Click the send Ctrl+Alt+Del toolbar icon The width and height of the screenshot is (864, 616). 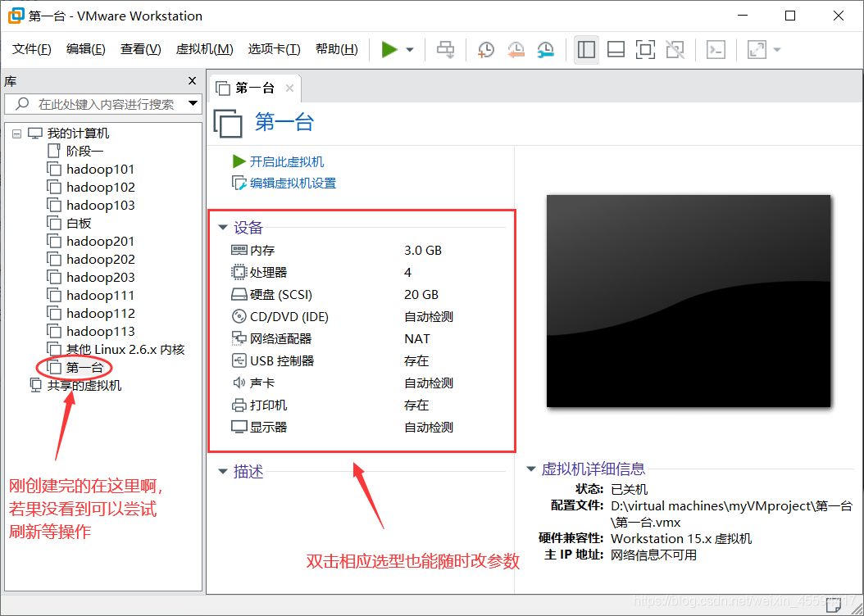tap(445, 49)
